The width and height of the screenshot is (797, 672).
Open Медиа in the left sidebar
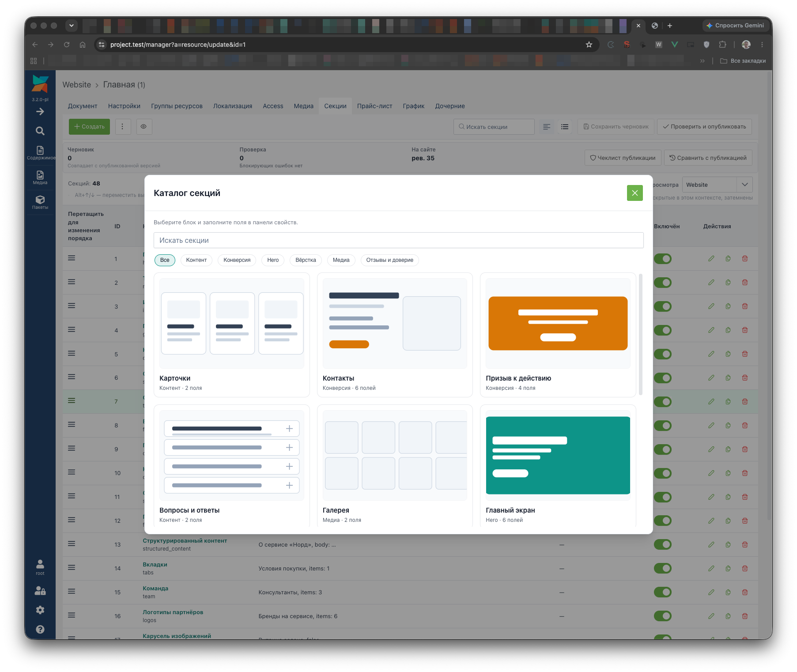click(40, 177)
